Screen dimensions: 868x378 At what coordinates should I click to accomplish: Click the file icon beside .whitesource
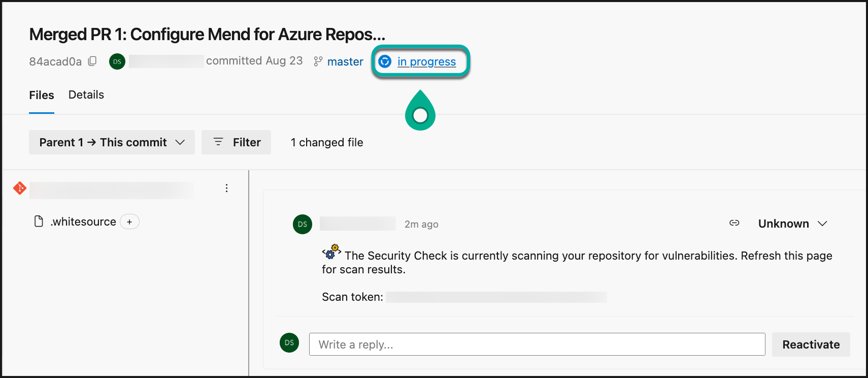[x=39, y=222]
